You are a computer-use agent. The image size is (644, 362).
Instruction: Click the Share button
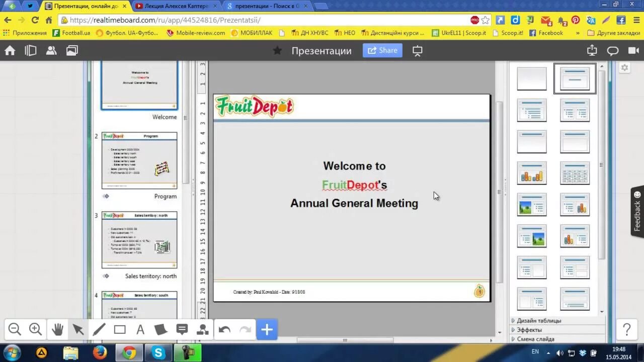[x=382, y=50]
